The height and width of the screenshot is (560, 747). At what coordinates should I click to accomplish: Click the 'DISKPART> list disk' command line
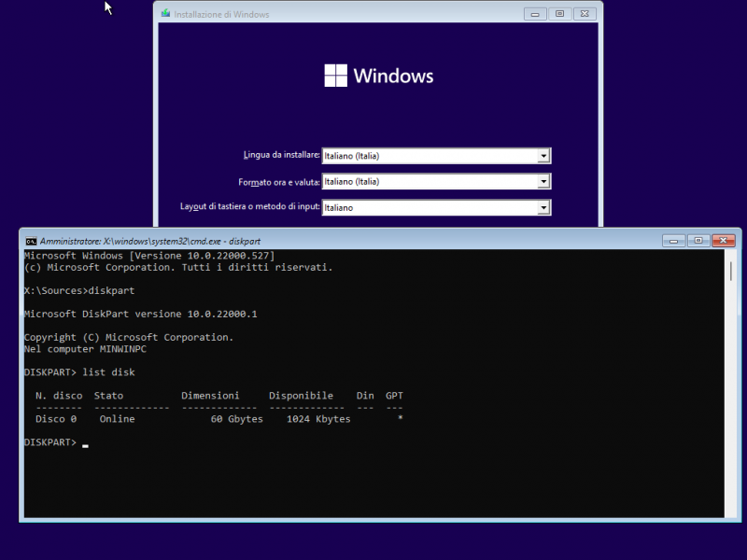click(79, 372)
